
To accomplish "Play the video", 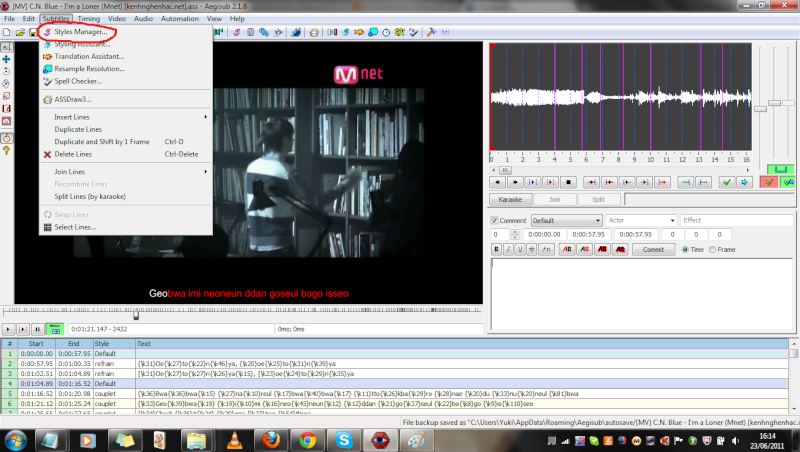I will (x=8, y=330).
